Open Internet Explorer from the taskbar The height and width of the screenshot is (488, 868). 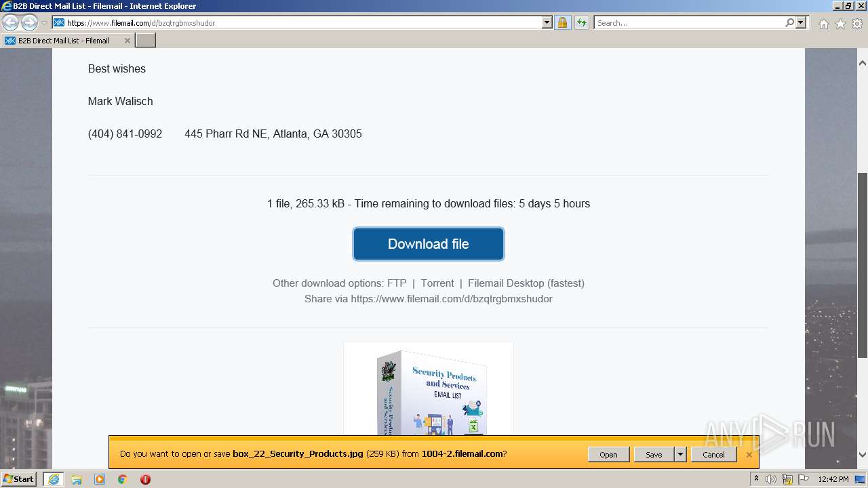[53, 479]
